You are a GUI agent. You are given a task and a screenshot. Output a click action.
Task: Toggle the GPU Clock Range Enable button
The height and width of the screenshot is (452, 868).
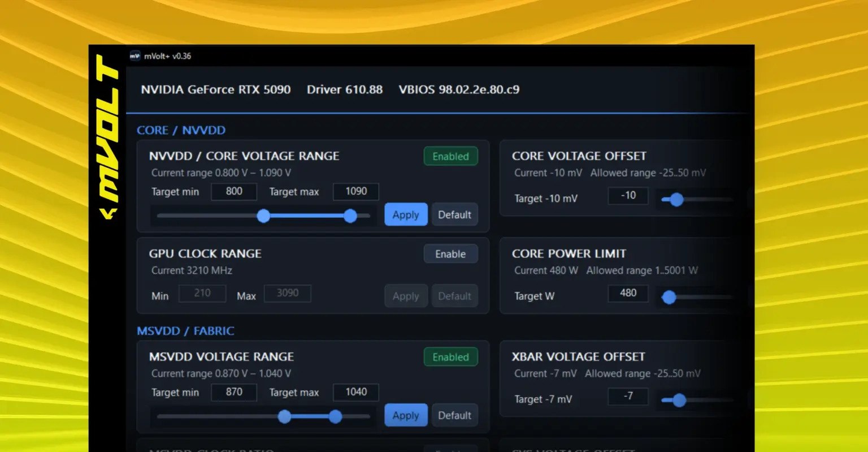[x=451, y=254]
